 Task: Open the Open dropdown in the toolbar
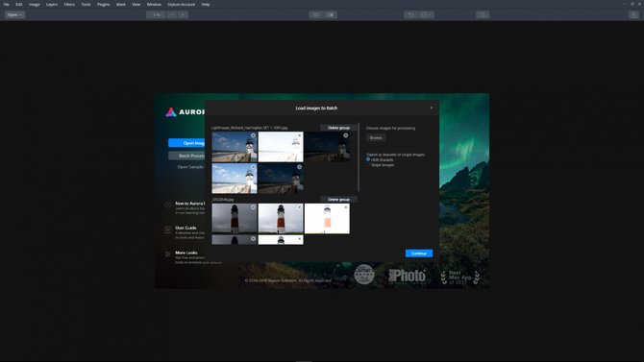click(x=14, y=14)
